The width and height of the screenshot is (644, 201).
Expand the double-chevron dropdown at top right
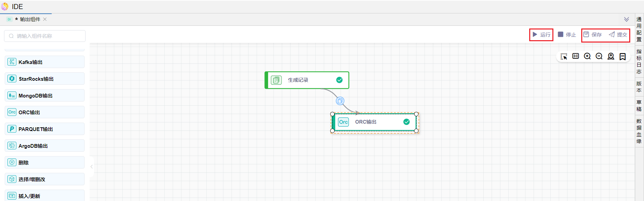(x=626, y=19)
